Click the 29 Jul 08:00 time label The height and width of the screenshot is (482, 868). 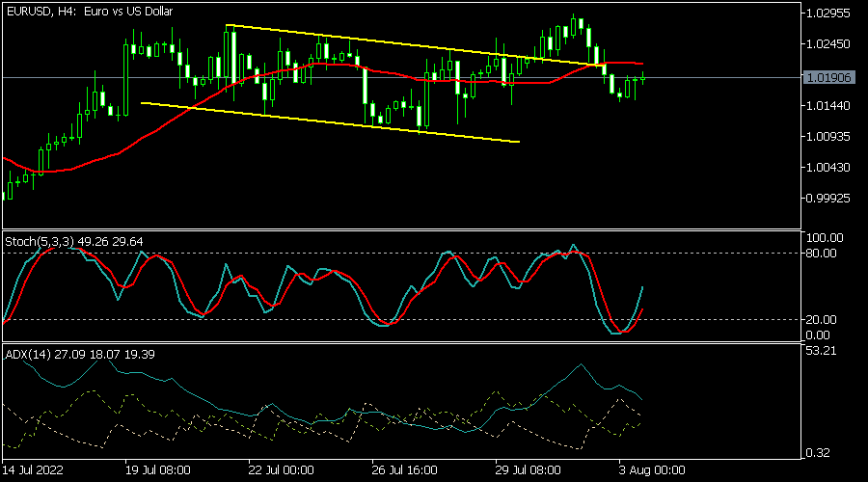pyautogui.click(x=529, y=470)
